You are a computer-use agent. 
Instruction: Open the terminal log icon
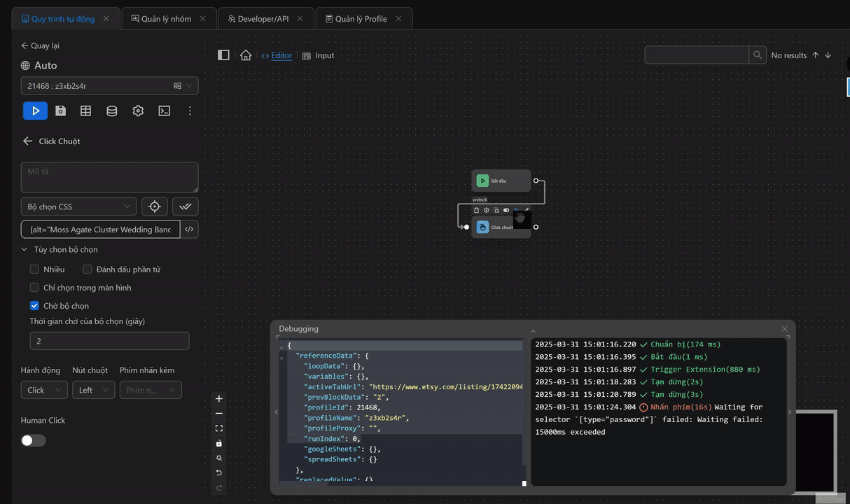tap(164, 111)
